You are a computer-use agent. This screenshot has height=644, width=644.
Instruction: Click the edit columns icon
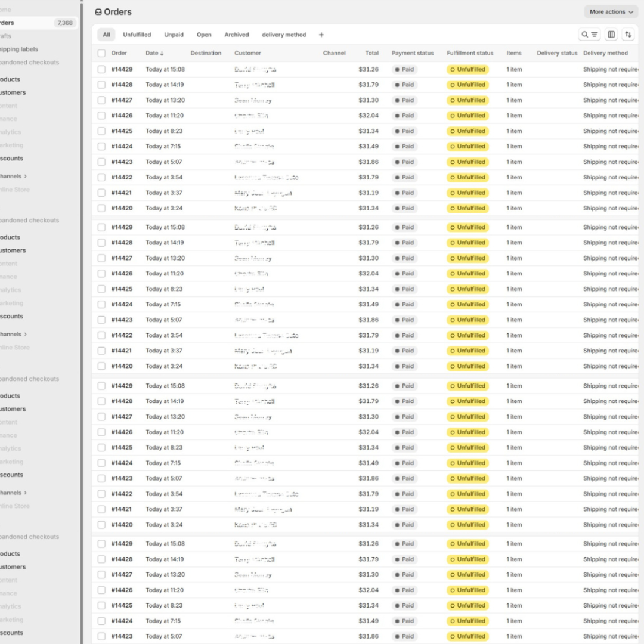point(611,35)
